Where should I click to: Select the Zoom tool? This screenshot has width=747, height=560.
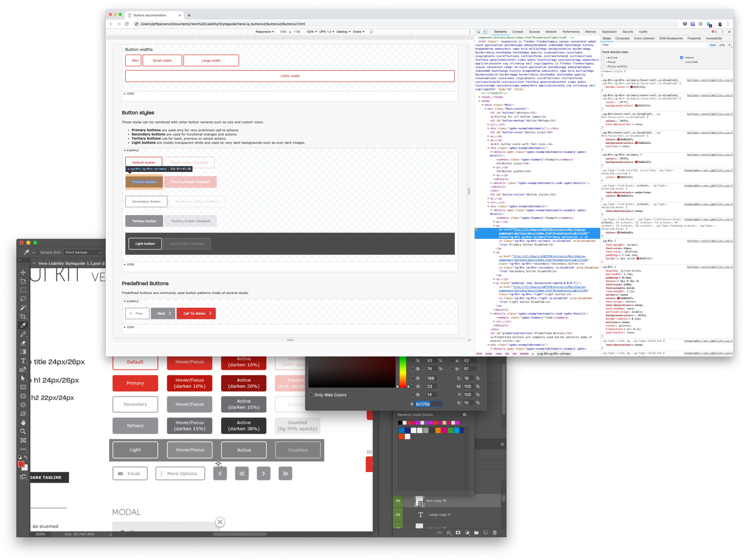pyautogui.click(x=23, y=431)
